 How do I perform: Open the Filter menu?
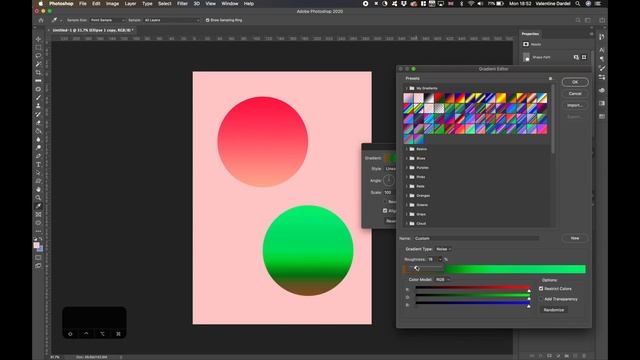pos(182,4)
